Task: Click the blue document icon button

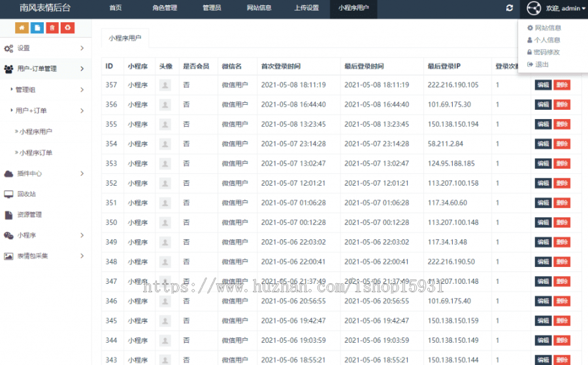Action: [37, 27]
